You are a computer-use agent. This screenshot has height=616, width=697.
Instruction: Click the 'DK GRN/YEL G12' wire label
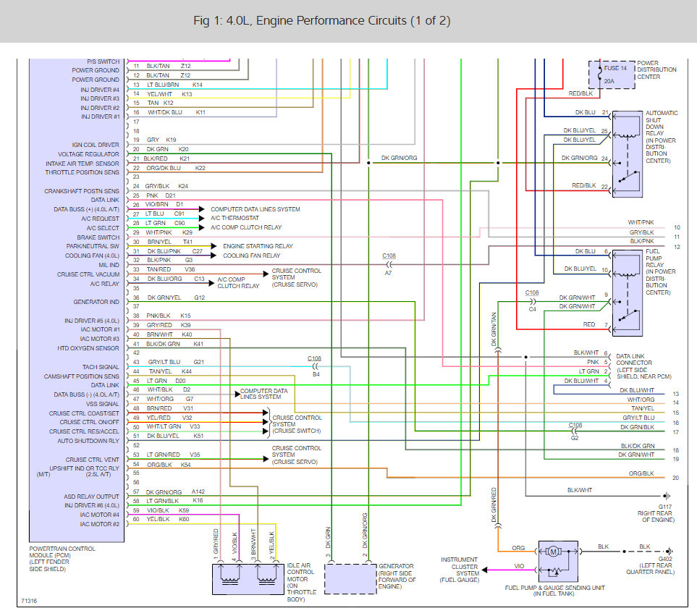pyautogui.click(x=176, y=298)
